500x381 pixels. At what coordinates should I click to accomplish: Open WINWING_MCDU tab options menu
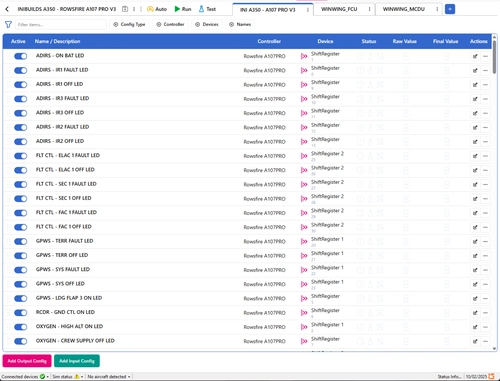tap(437, 9)
